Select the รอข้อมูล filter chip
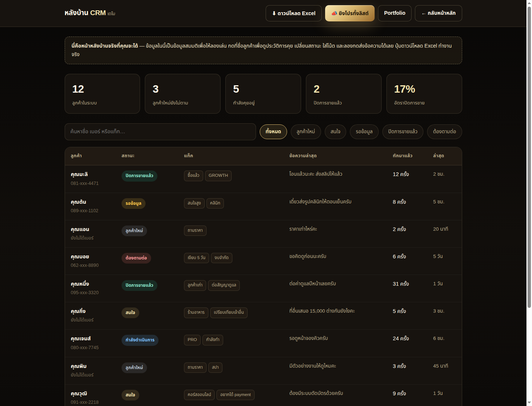Screen dimensions: 532x406 364,132
